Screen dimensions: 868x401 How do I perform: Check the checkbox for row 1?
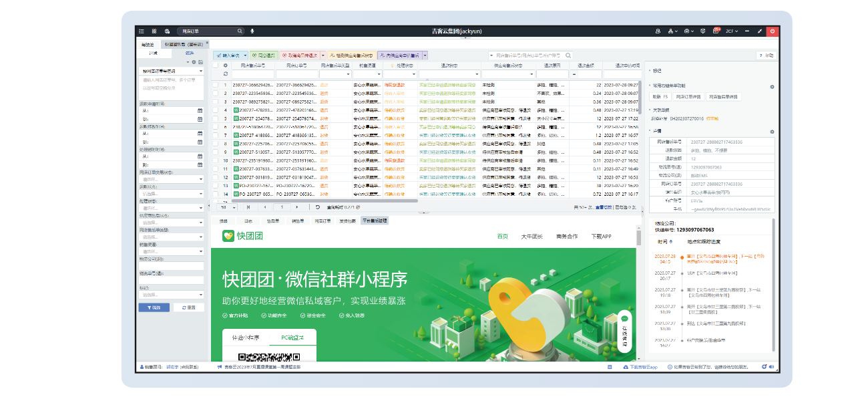pos(216,86)
